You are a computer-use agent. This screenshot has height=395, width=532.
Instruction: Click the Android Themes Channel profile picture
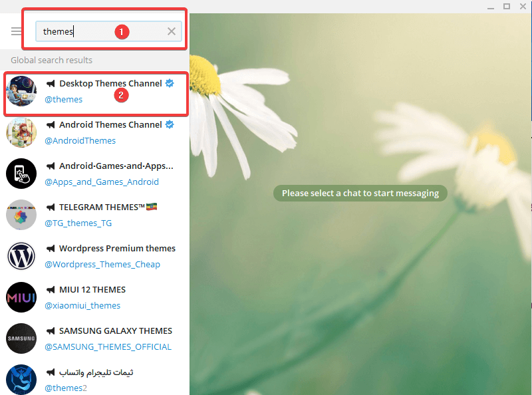pyautogui.click(x=21, y=132)
